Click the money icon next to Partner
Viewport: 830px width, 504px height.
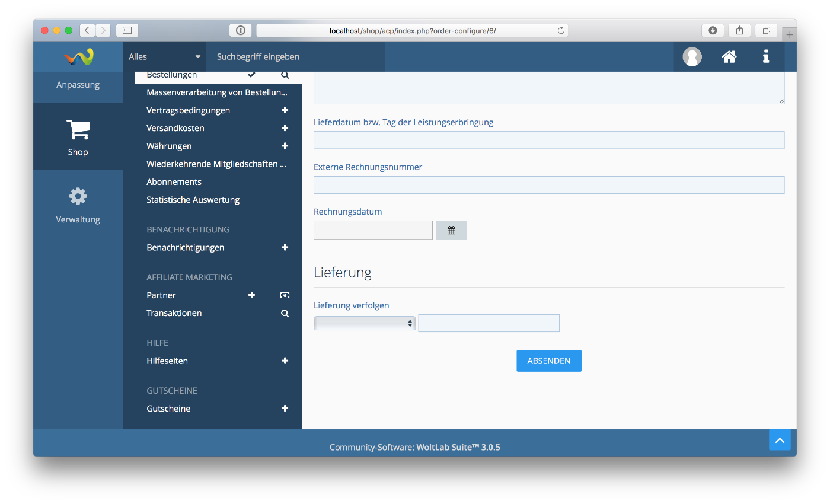pyautogui.click(x=285, y=295)
